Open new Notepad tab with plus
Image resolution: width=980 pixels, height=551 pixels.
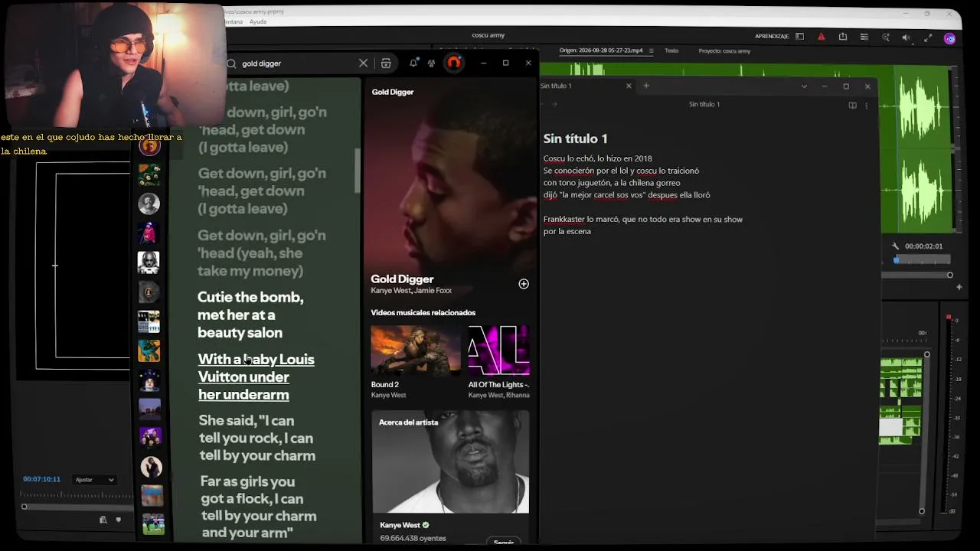[x=646, y=86]
